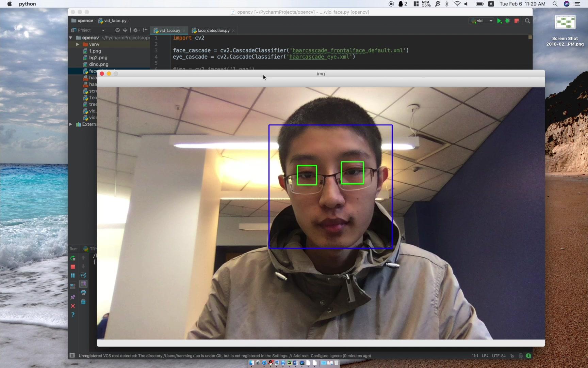Screen dimensions: 588x368
Task: Collapse all with the Project panel's collapse icon
Action: point(125,30)
